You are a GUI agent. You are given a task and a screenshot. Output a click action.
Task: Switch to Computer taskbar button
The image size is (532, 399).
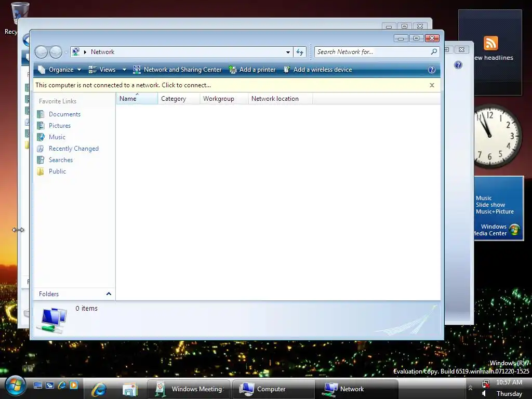click(x=273, y=389)
